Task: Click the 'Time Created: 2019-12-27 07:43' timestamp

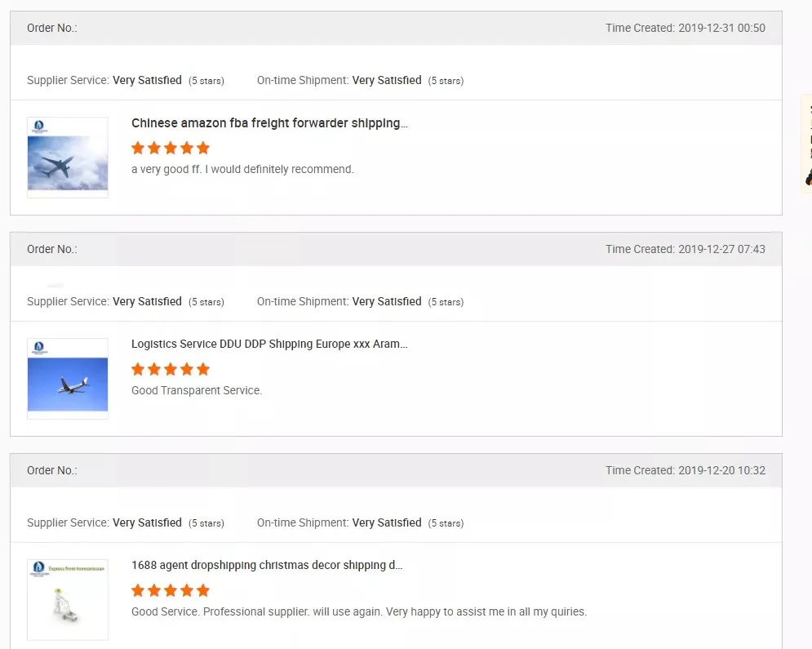Action: coord(685,249)
